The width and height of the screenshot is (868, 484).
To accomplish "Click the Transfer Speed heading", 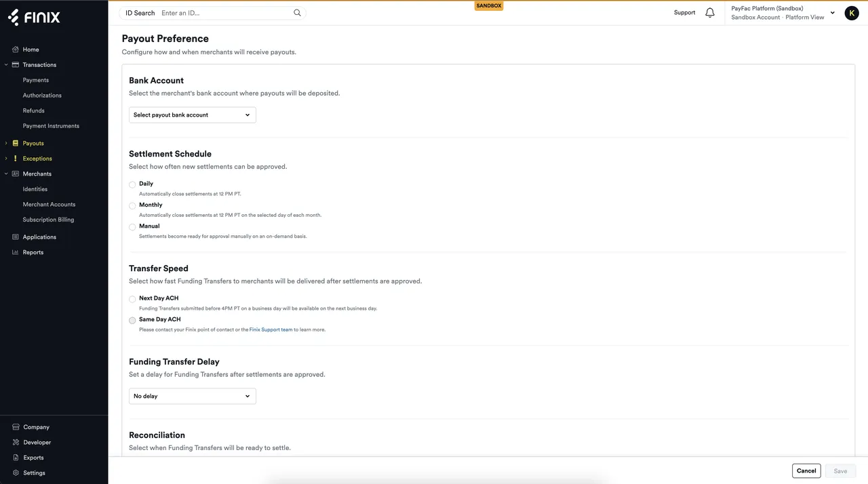I will click(159, 268).
